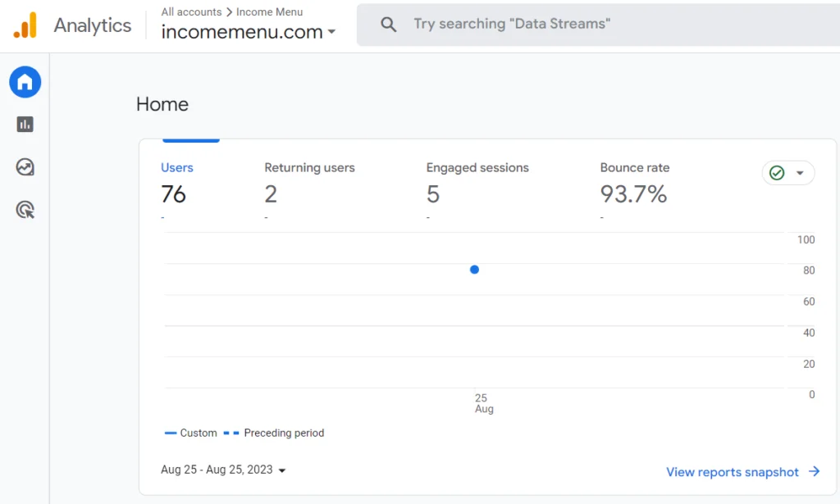Click the 93.7% bounce rate value
840x504 pixels.
click(633, 193)
